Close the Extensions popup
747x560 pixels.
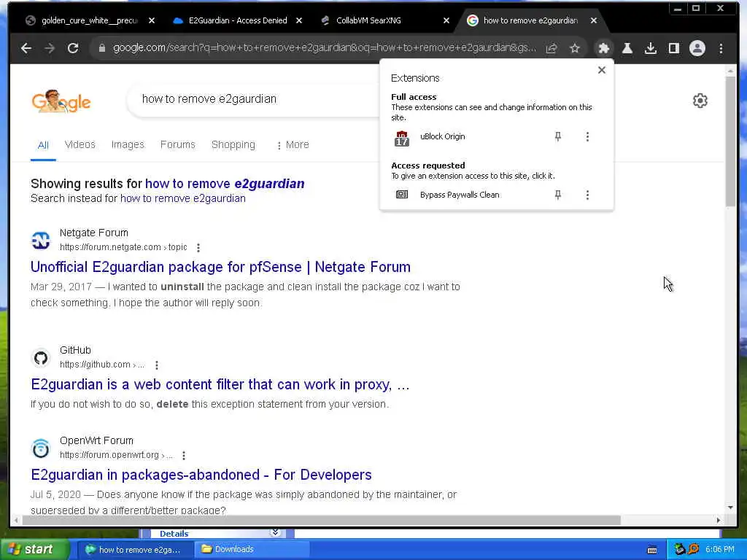pos(602,70)
